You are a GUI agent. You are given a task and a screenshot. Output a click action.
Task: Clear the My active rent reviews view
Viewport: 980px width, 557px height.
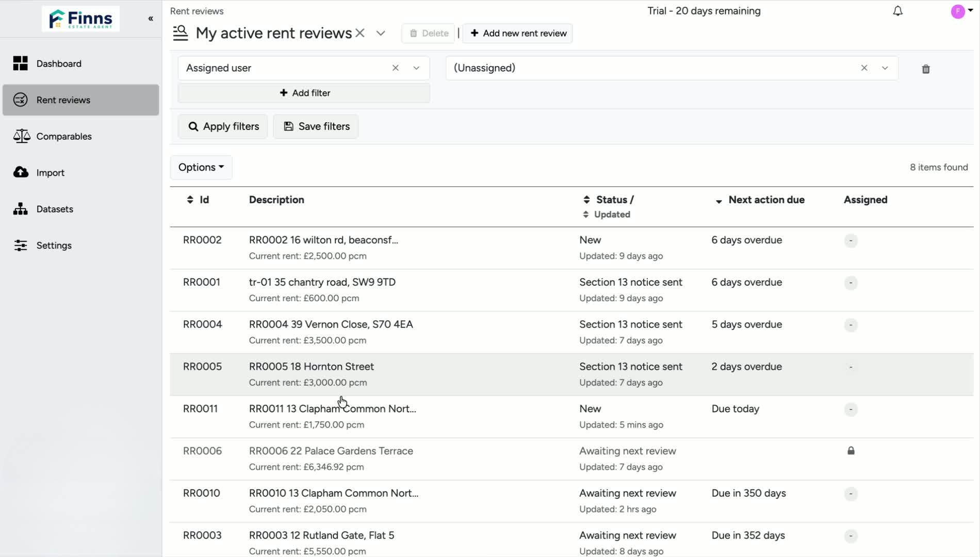click(x=360, y=33)
